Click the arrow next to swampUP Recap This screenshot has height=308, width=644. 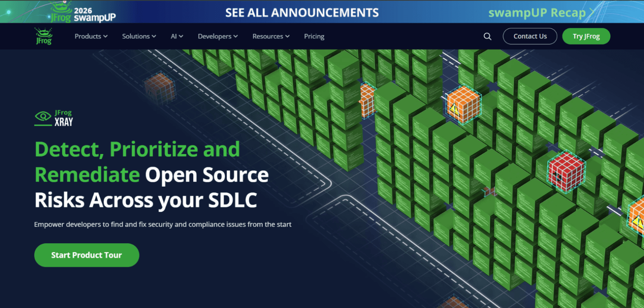tap(592, 13)
